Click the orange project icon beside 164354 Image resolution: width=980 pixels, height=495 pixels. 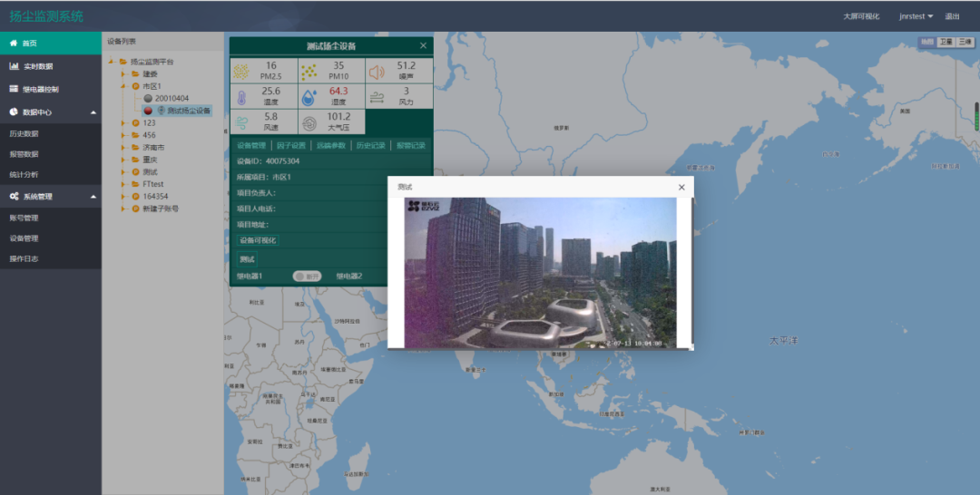coord(135,197)
